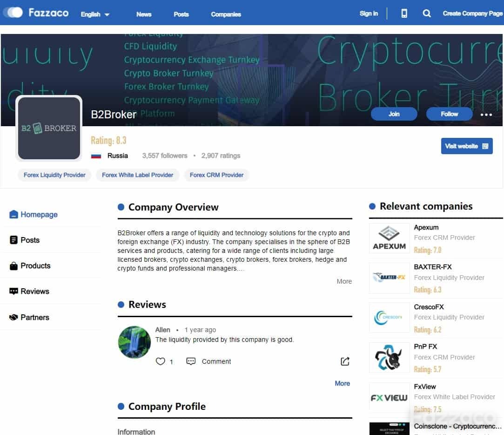Viewport: 504px width, 435px height.
Task: Share Allen's review using the share icon
Action: coord(345,361)
